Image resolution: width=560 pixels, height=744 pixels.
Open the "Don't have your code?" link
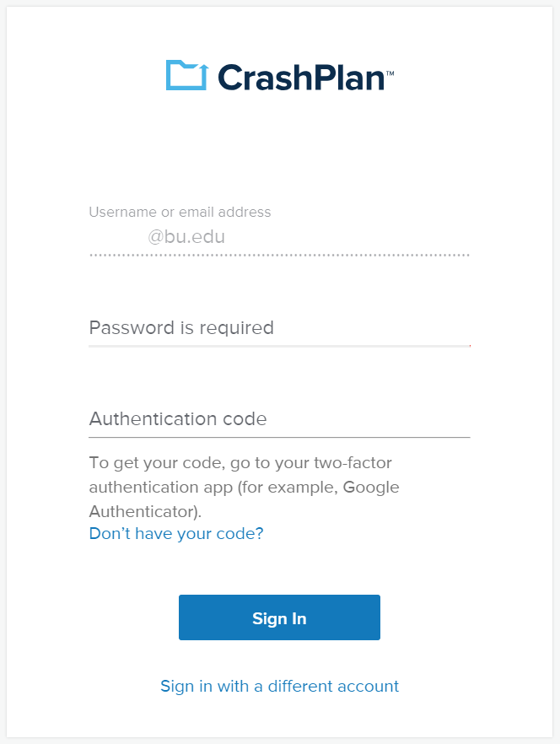pyautogui.click(x=176, y=533)
